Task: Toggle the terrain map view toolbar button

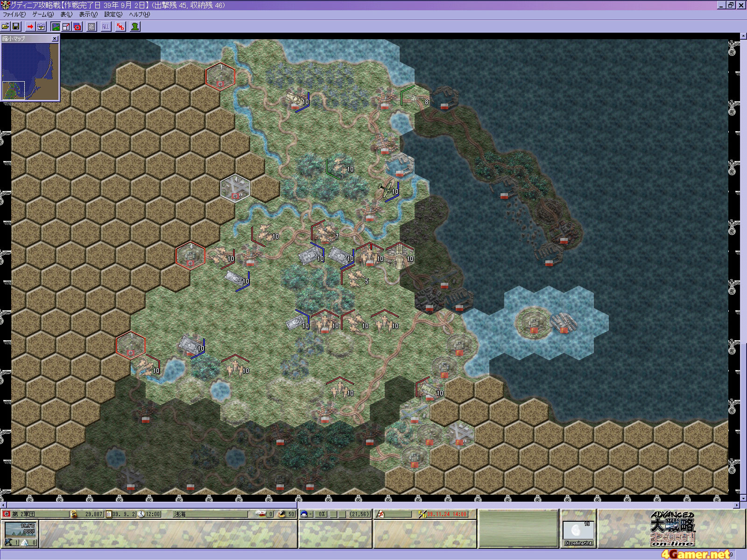Action: [x=56, y=27]
